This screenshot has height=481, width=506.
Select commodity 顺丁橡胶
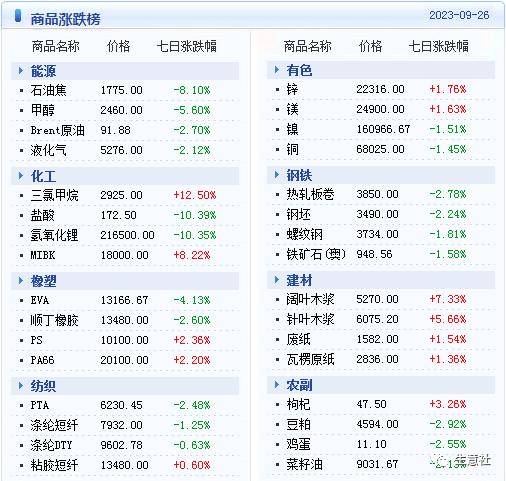point(54,320)
